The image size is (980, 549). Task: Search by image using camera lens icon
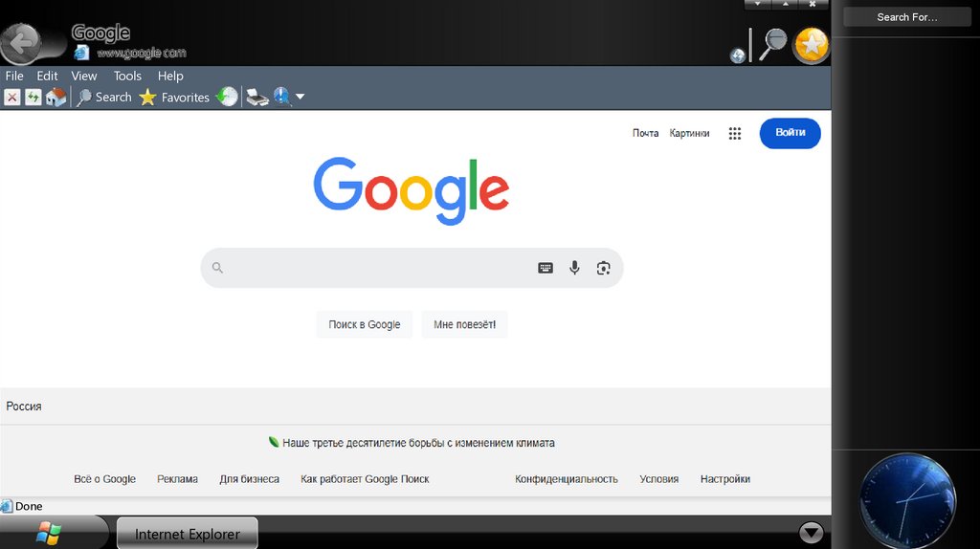coord(603,268)
